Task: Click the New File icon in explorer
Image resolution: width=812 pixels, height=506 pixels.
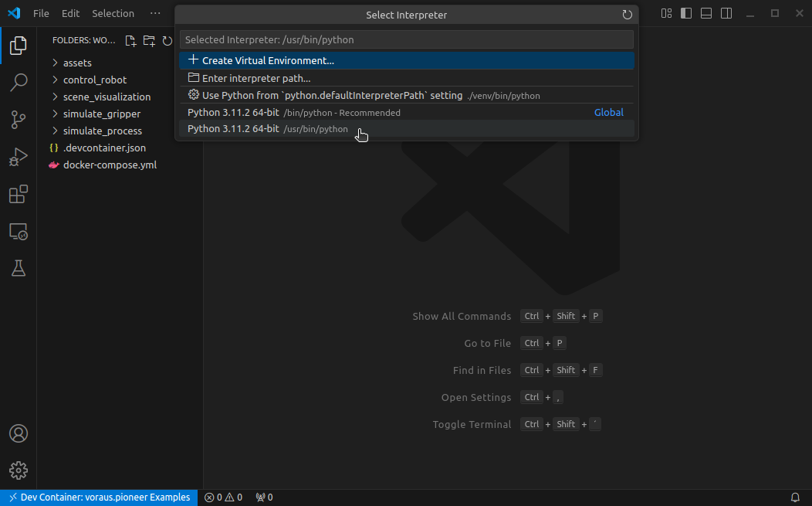Action: point(130,40)
